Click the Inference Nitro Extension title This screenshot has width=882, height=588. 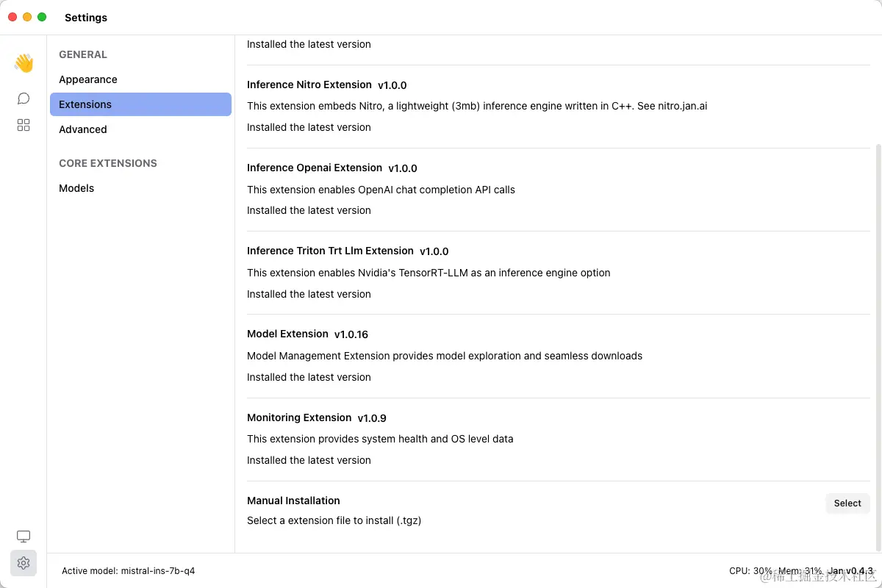[x=309, y=85]
